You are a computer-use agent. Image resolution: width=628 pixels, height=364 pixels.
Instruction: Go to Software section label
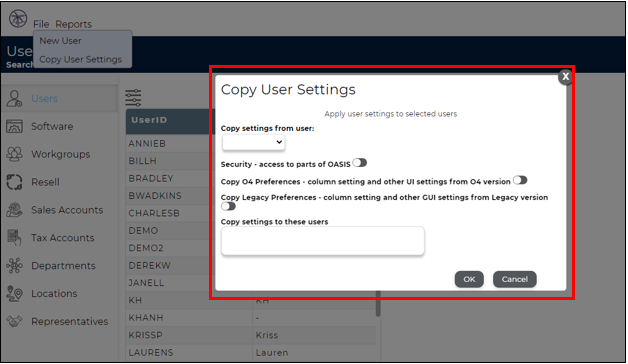[x=52, y=127]
